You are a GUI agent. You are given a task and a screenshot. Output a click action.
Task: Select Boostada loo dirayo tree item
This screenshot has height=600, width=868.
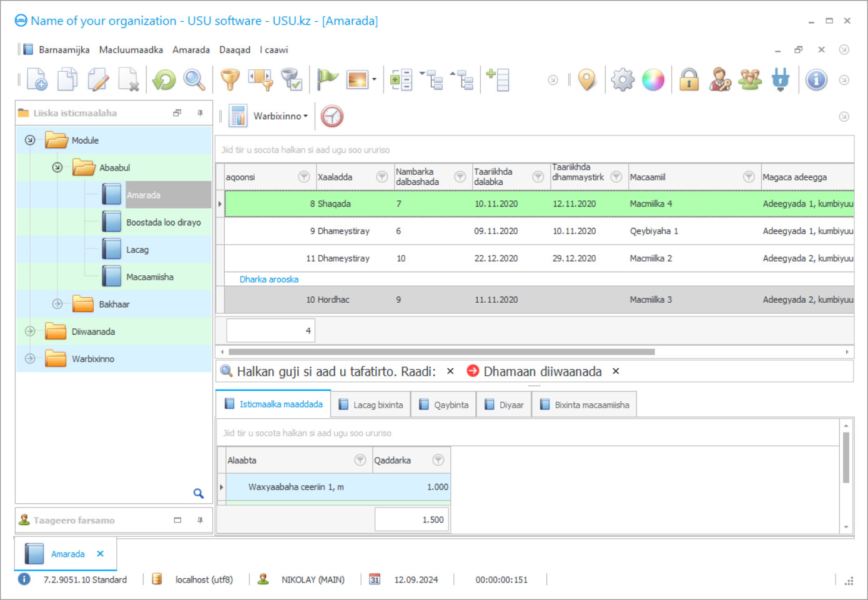tap(163, 222)
